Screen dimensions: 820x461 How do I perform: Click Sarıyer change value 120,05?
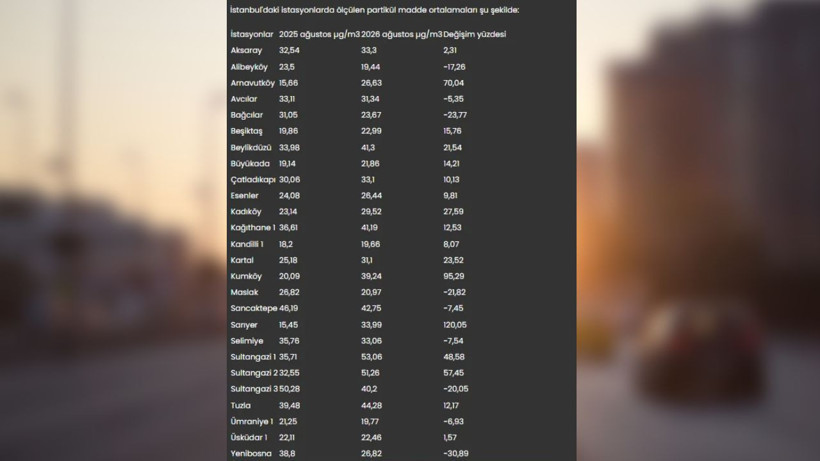pos(455,325)
